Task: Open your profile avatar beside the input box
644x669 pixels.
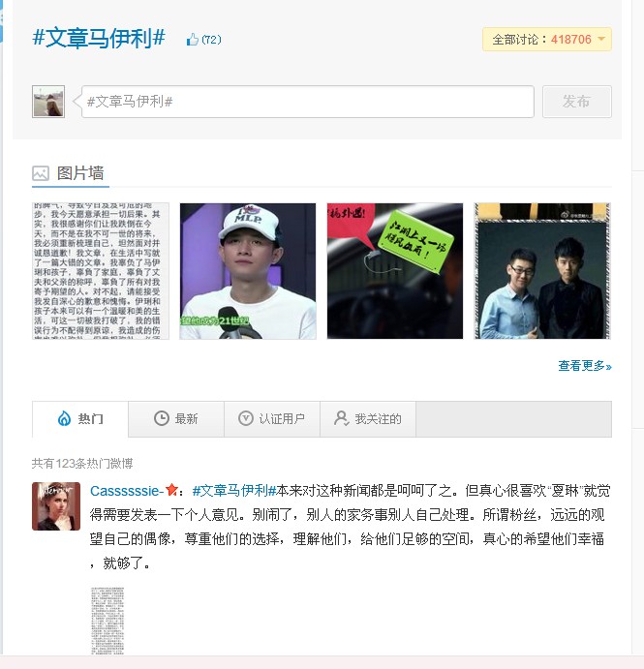Action: point(48,102)
